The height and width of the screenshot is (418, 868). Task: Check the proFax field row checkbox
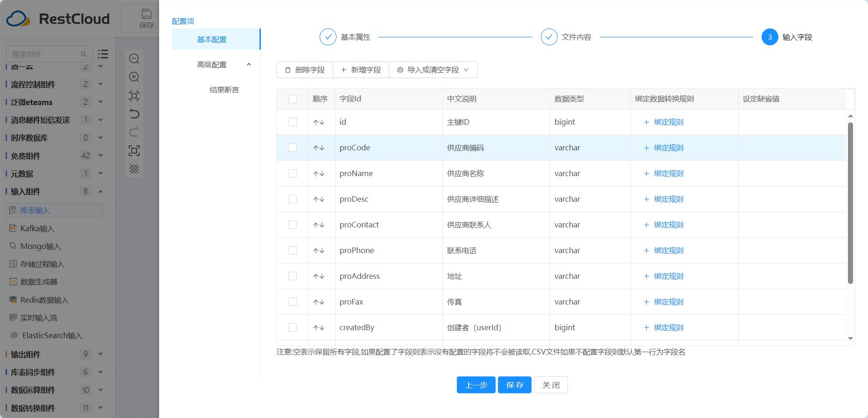click(x=293, y=302)
